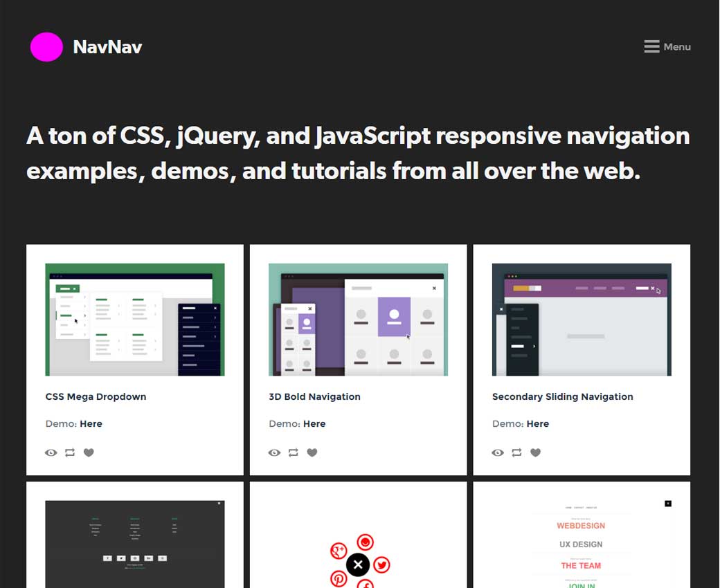The image size is (720, 588).
Task: Click the eye icon under Secondary Sliding Navigation
Action: (x=498, y=452)
